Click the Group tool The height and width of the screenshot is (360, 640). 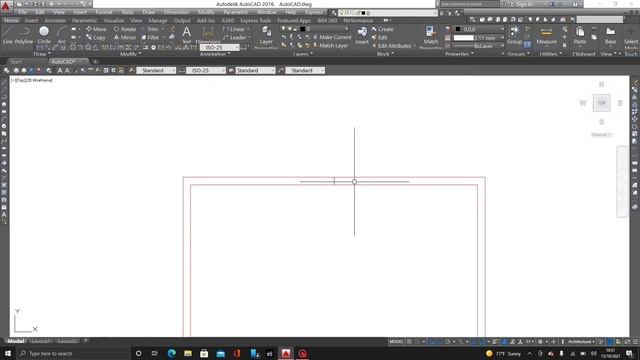coord(514,35)
